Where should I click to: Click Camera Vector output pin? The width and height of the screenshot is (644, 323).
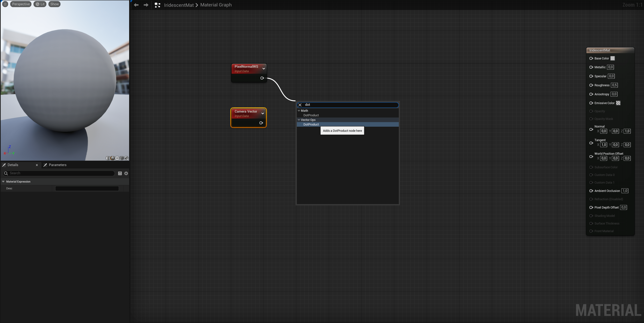261,123
